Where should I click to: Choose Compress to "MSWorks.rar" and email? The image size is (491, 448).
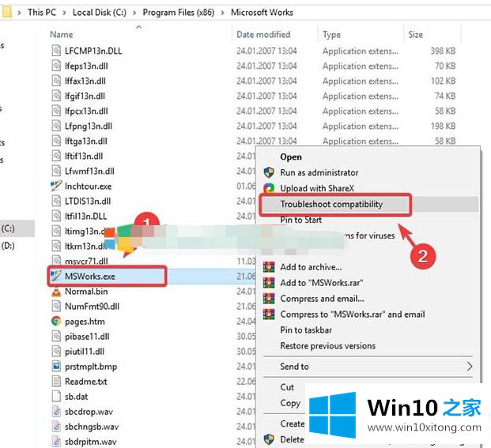click(353, 314)
